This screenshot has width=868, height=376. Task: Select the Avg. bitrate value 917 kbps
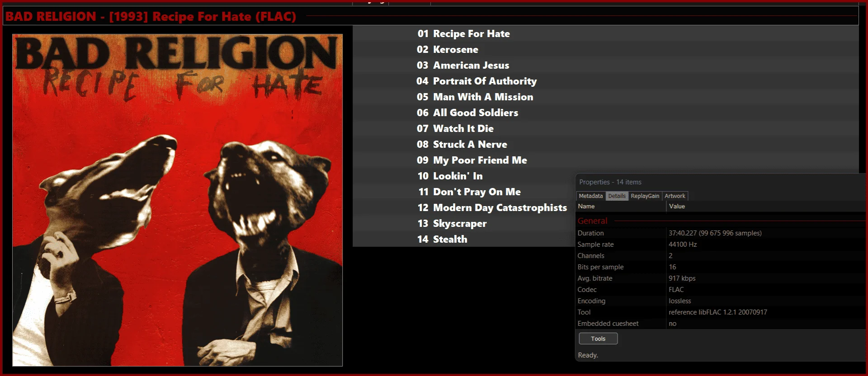[682, 278]
